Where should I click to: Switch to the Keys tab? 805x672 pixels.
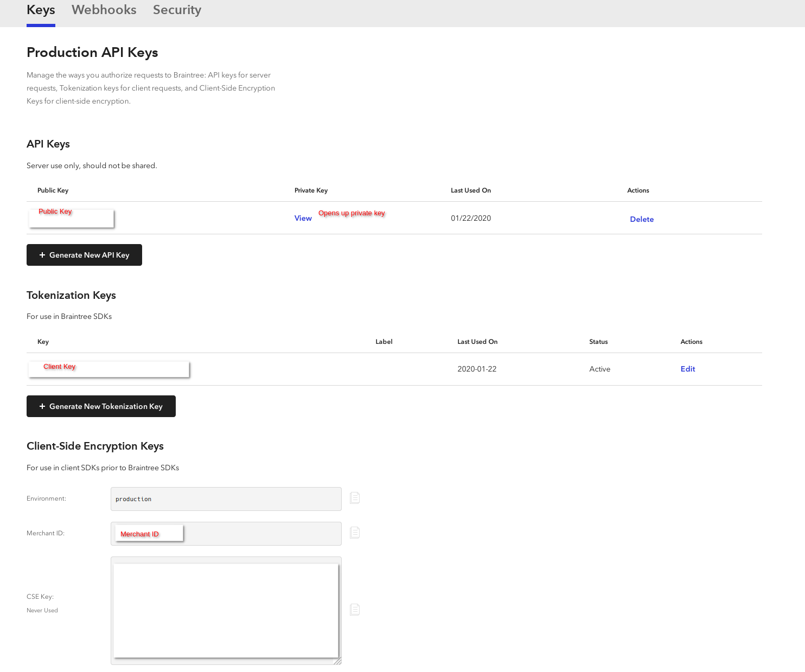(41, 10)
